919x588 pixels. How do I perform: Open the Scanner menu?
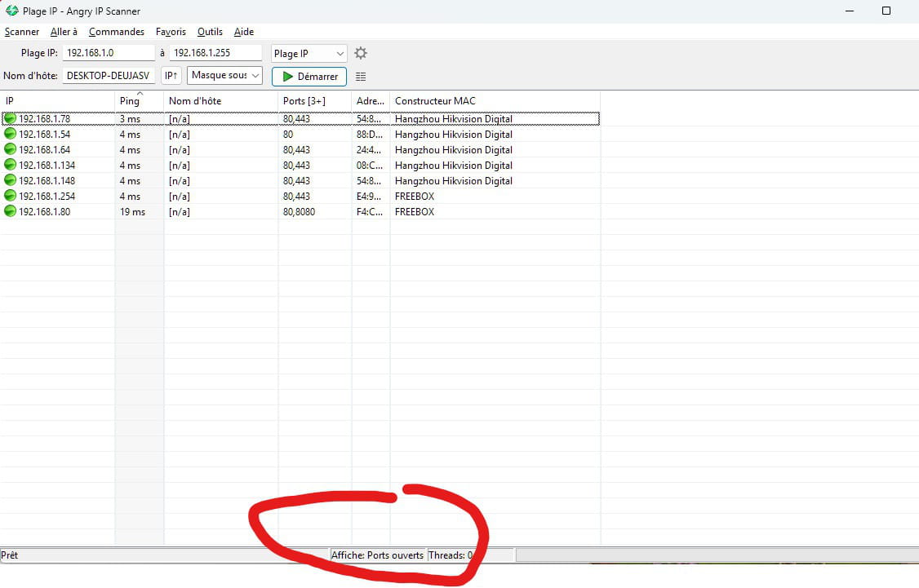[22, 32]
